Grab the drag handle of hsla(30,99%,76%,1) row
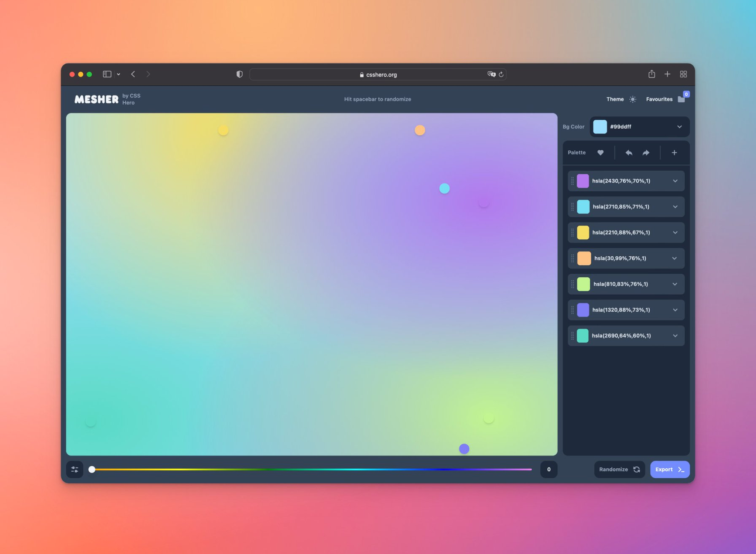Viewport: 756px width, 554px height. pos(573,259)
